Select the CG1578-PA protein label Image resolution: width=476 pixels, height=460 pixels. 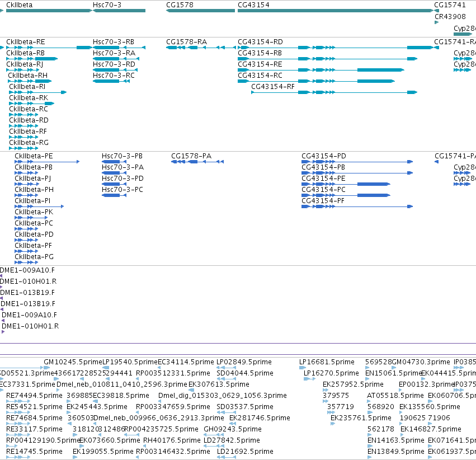click(191, 156)
